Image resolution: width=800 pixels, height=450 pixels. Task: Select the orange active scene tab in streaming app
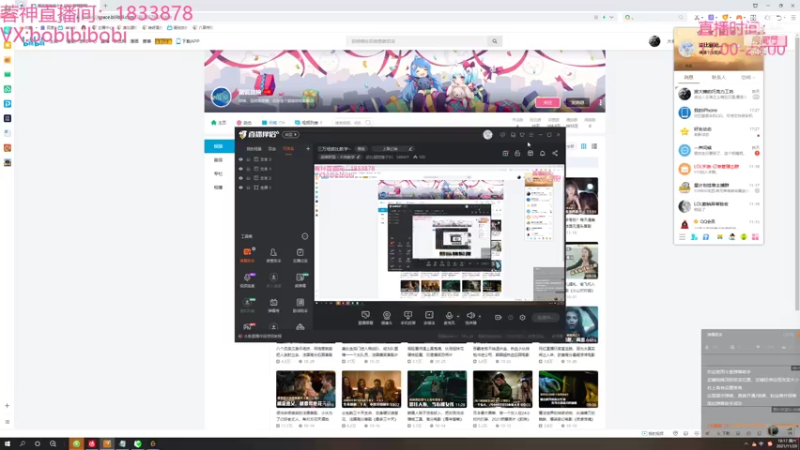click(288, 148)
